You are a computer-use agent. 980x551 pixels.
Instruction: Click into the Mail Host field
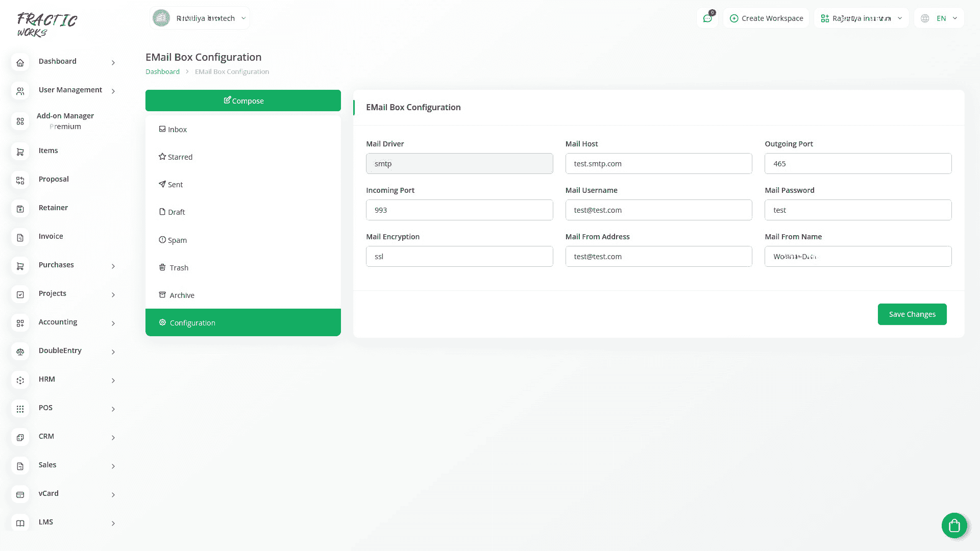[658, 164]
